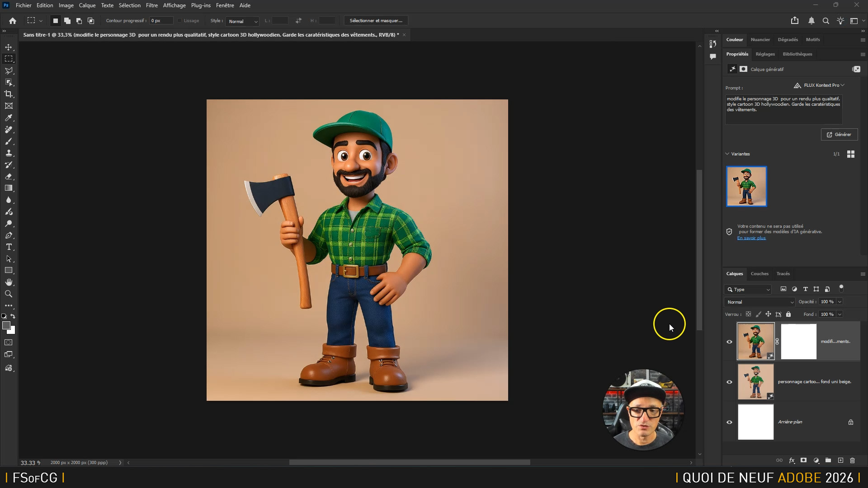The image size is (868, 488).
Task: Open the layer blend mode Normal dropdown
Action: point(759,302)
